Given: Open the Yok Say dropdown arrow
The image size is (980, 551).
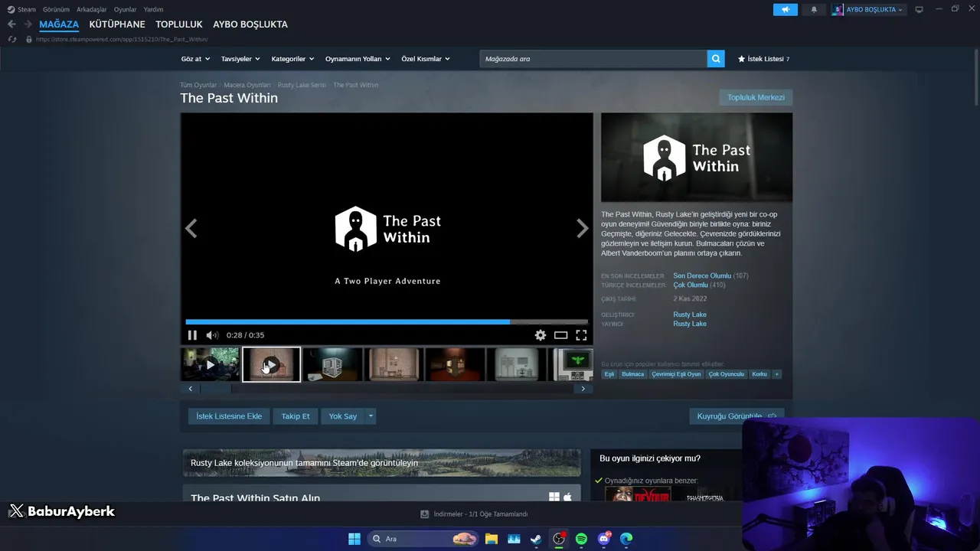Looking at the screenshot, I should 371,416.
